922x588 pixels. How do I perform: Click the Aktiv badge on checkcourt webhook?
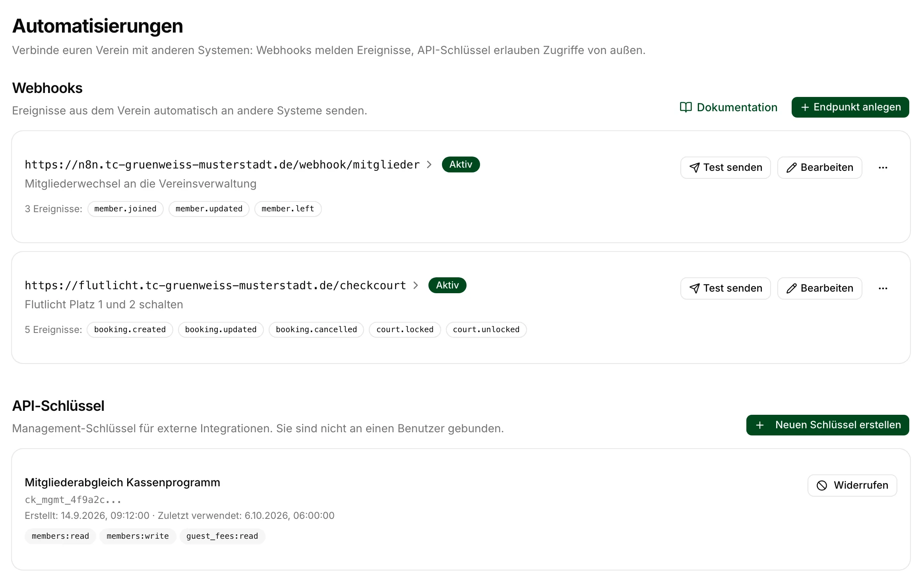[447, 285]
